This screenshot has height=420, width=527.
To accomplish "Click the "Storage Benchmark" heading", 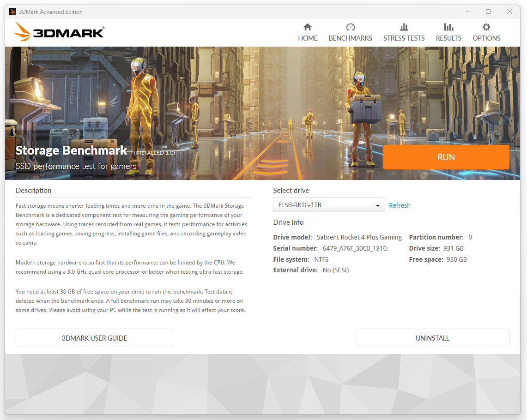I will click(71, 150).
